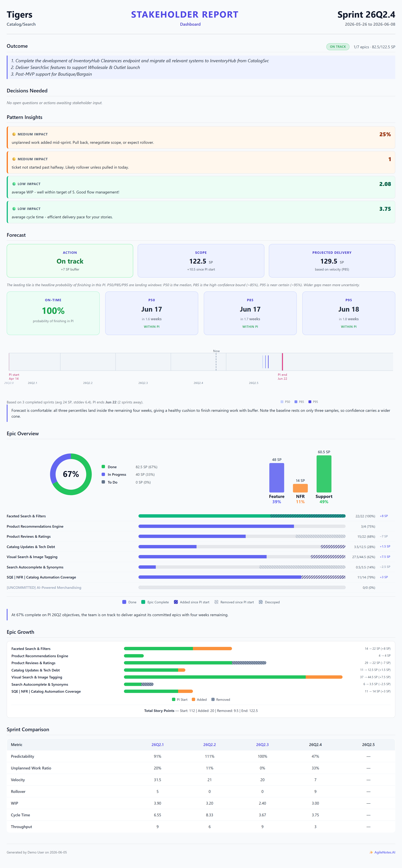Click the Added since PI start swatch
Screen dimensions: 402x868
(x=176, y=602)
